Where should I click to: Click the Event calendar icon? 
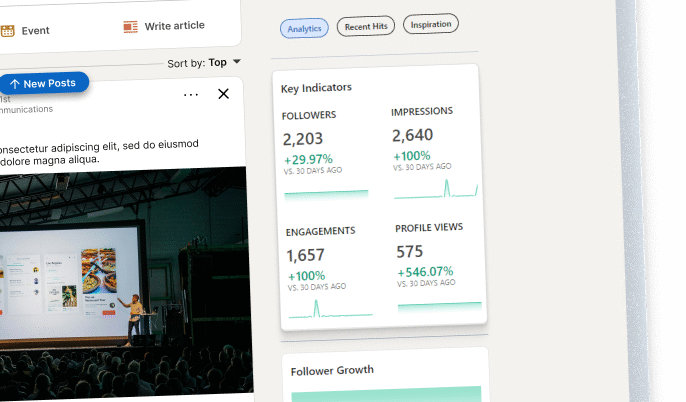7,31
